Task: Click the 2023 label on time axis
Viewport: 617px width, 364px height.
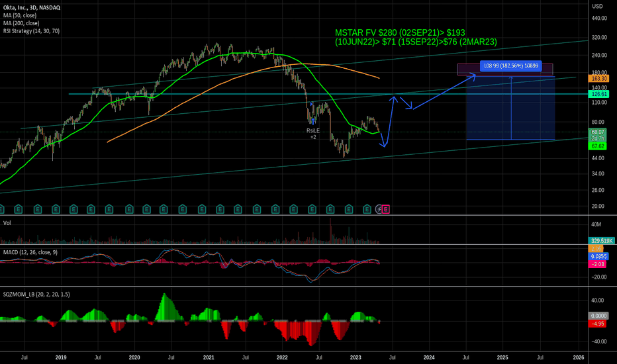Action: click(356, 357)
